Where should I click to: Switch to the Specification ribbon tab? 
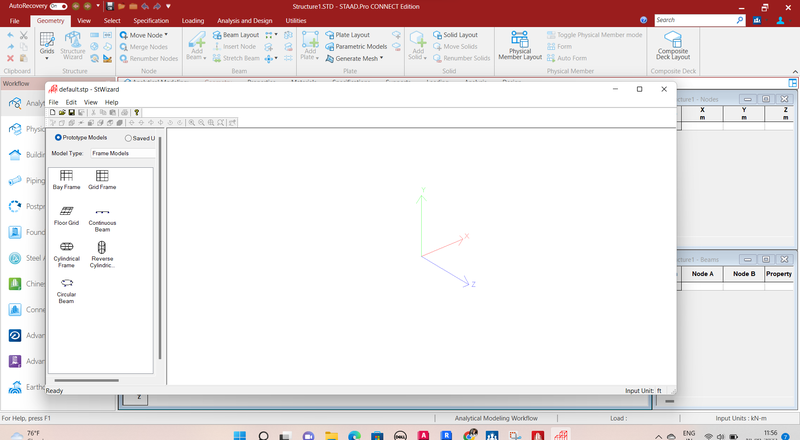click(x=151, y=21)
